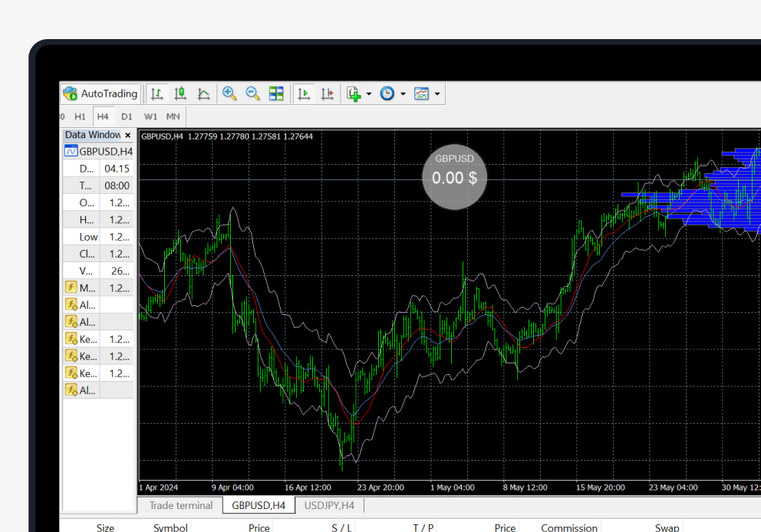This screenshot has height=532, width=761.
Task: Toggle chart auto scroll
Action: point(303,94)
